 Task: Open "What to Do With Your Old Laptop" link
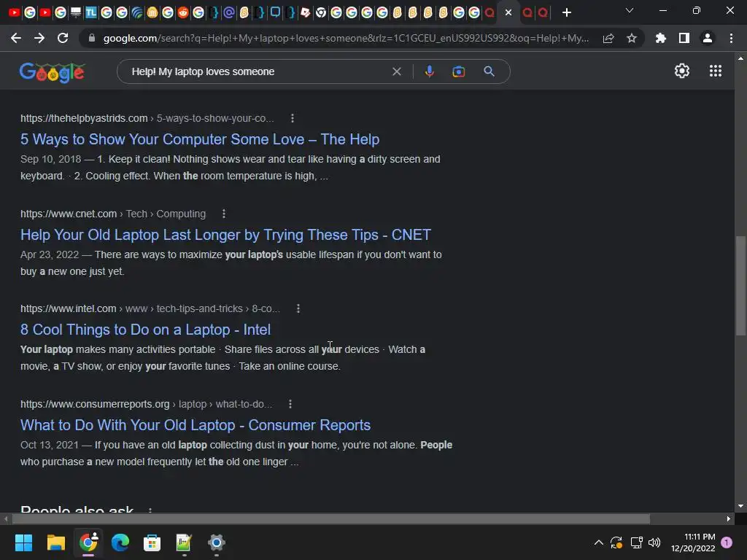point(196,425)
